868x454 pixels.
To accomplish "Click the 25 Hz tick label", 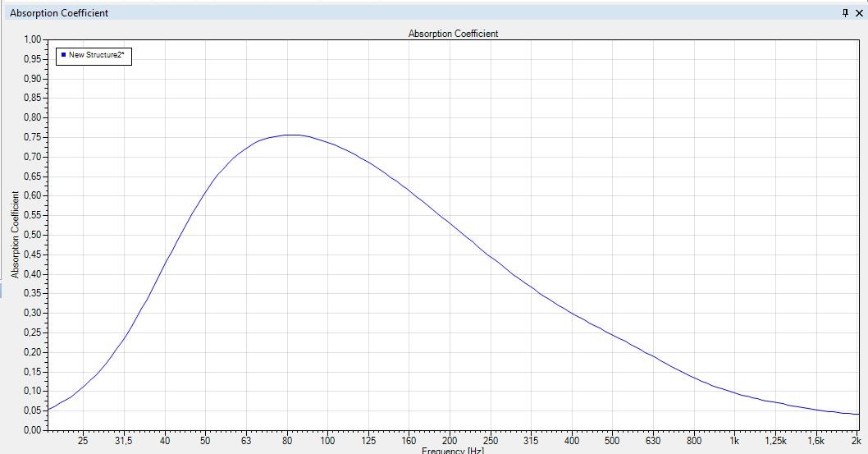I will [x=83, y=441].
